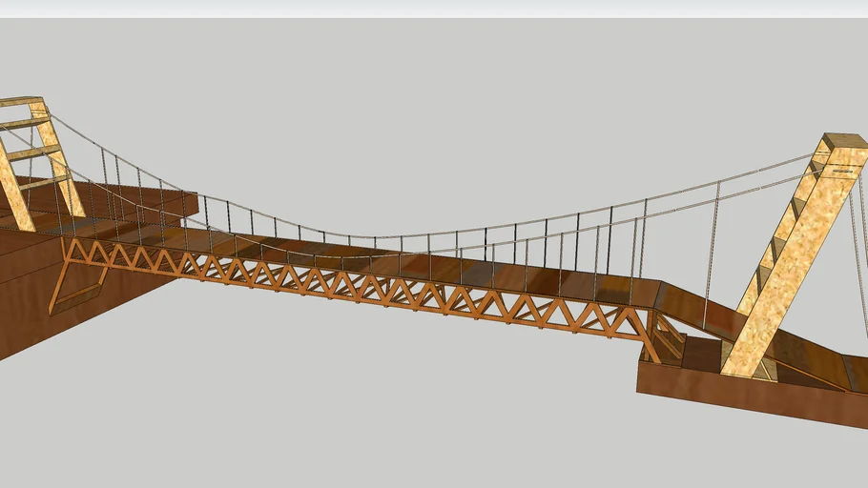Click the right wooden tower's top cap
The width and height of the screenshot is (868, 488).
point(844,141)
